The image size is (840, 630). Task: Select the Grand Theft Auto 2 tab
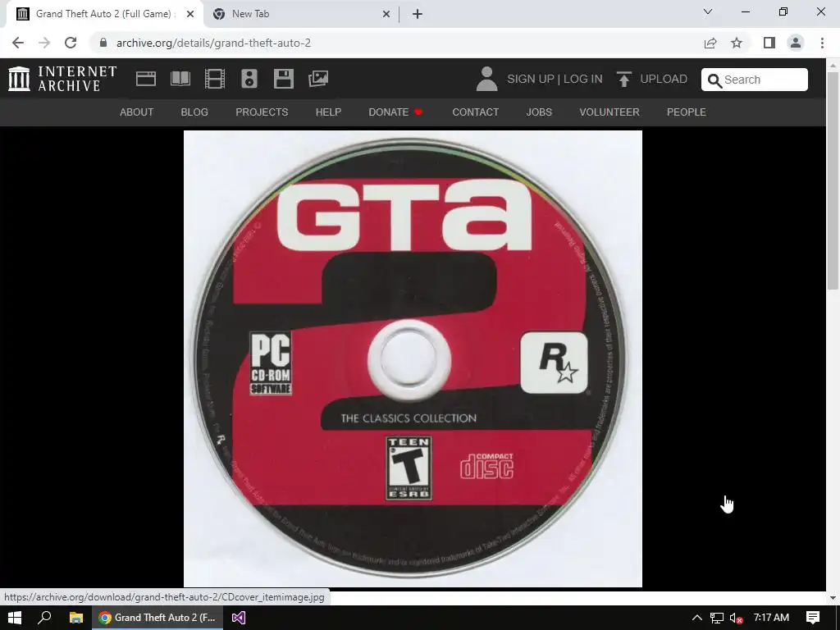[x=105, y=14]
